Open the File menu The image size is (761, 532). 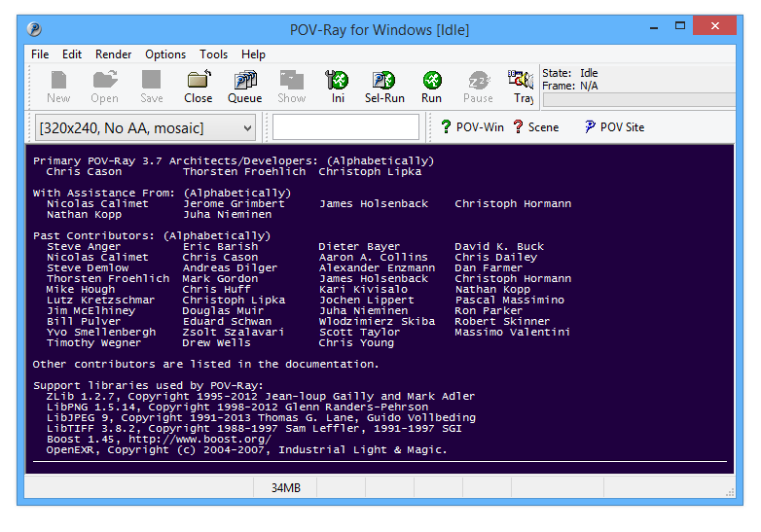(40, 54)
